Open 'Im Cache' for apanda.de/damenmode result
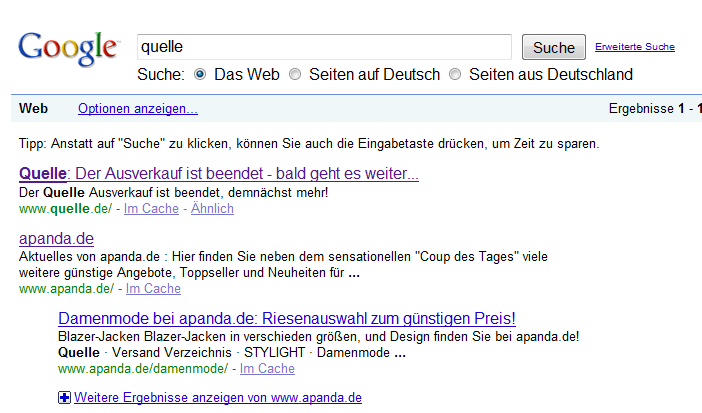The width and height of the screenshot is (702, 413). coord(267,369)
